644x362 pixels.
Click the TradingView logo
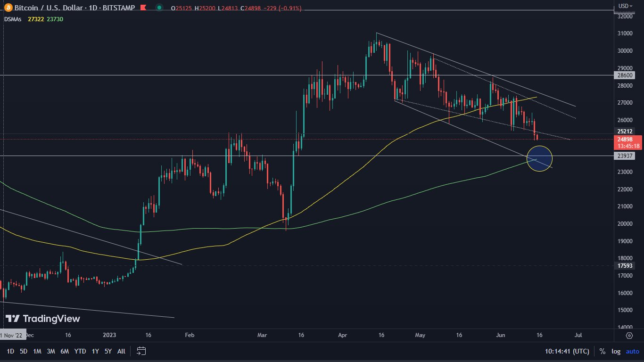[42, 319]
